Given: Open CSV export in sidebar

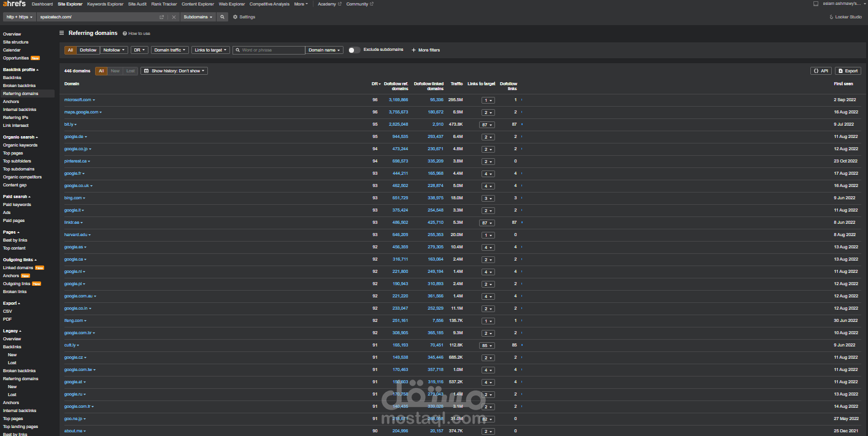Looking at the screenshot, I should (x=7, y=312).
